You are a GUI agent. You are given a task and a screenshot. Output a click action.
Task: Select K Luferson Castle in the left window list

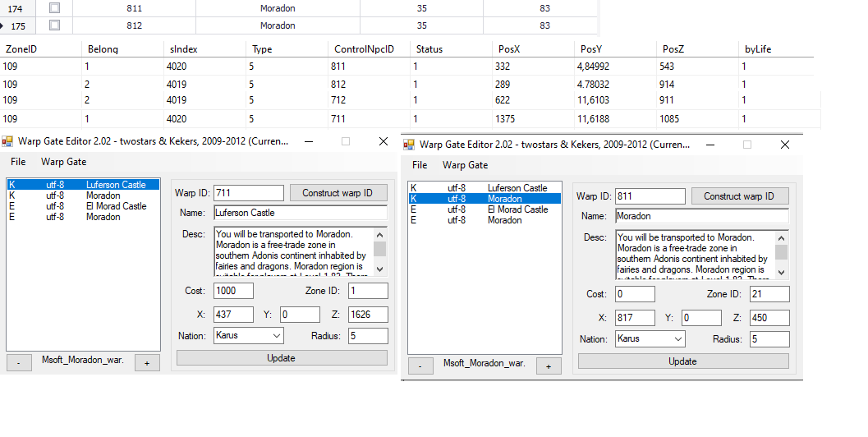tap(83, 185)
